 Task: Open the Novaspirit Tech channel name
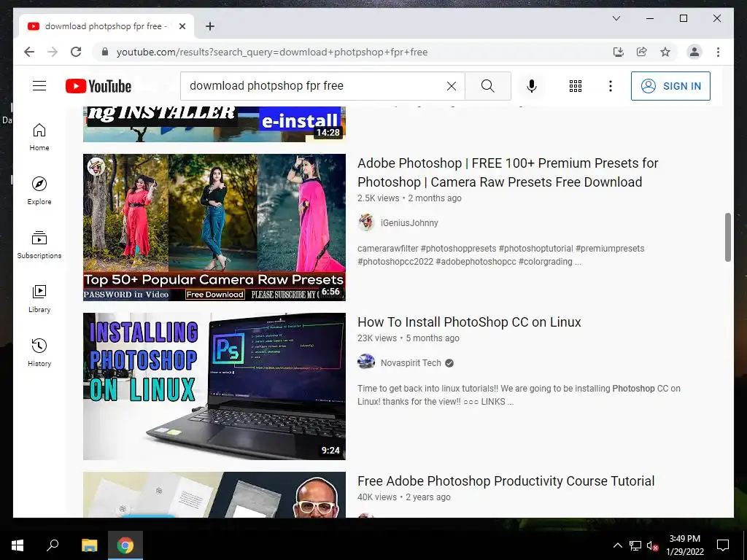point(411,363)
